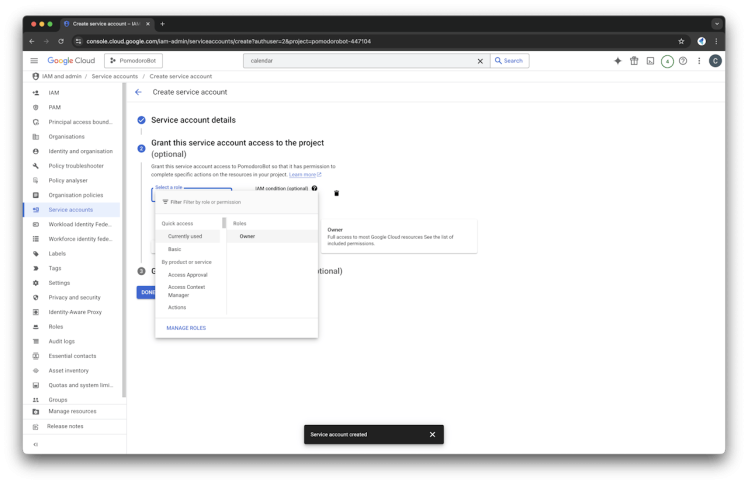This screenshot has height=484, width=748.
Task: Open the Gemini AI assistant sparkle icon
Action: [x=618, y=61]
